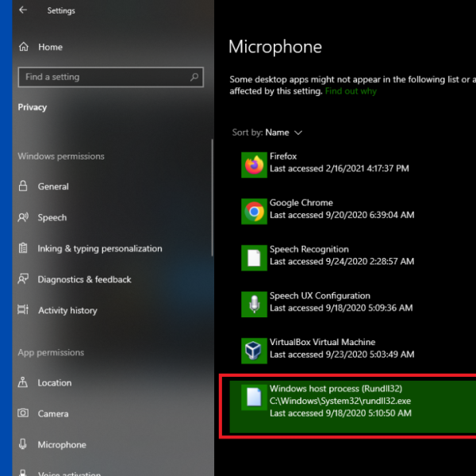Click the Rundll32 document icon

[254, 397]
